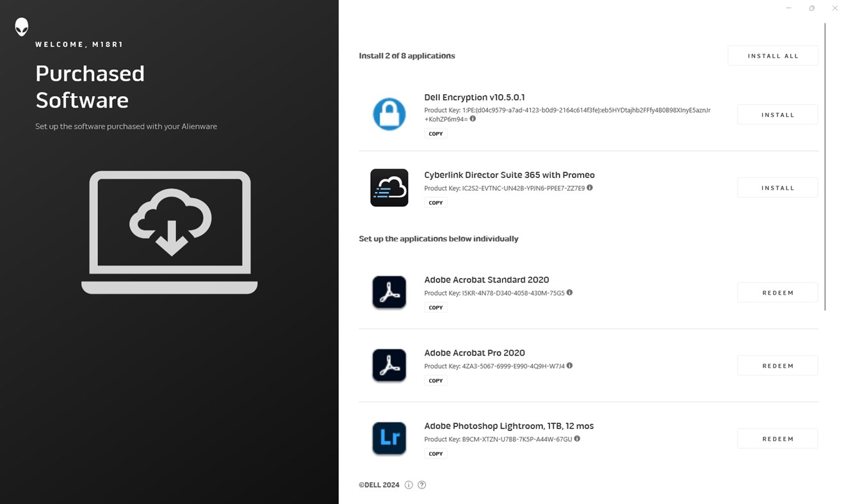Image resolution: width=846 pixels, height=504 pixels.
Task: Click the 'Cyberlink Director Suite 365 with Promeo' title
Action: coord(509,175)
